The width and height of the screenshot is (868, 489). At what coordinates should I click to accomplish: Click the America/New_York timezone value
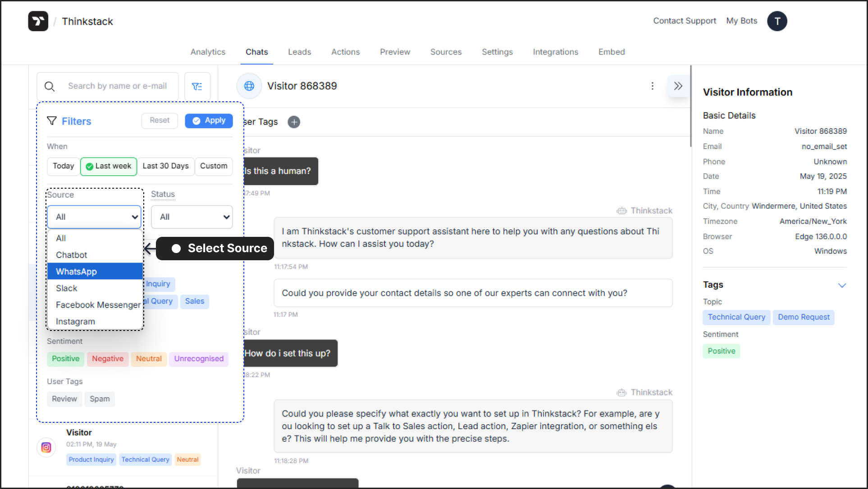pyautogui.click(x=813, y=222)
